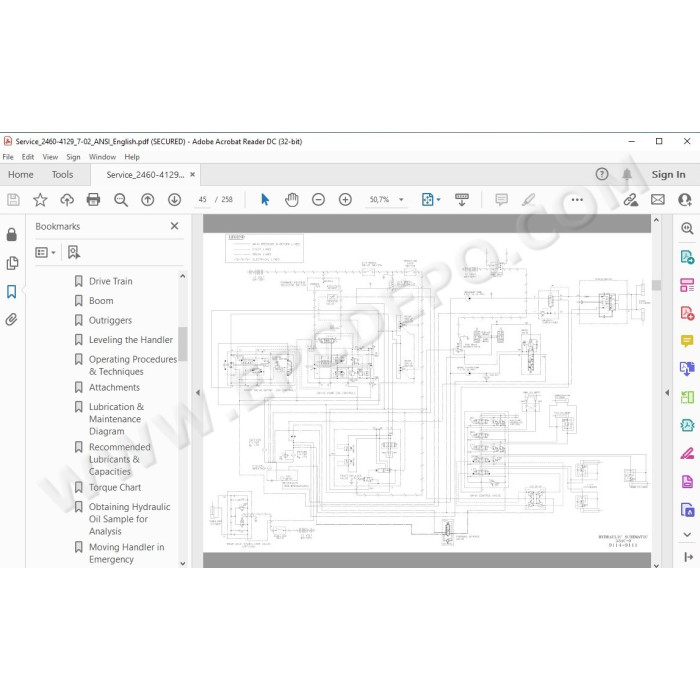
Task: Select the highlighter pen tool
Action: coord(529,200)
